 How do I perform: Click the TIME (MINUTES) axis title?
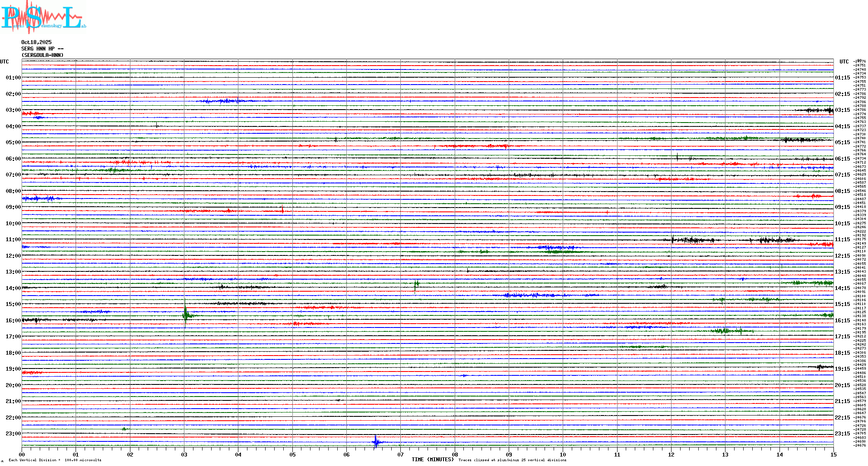433,460
